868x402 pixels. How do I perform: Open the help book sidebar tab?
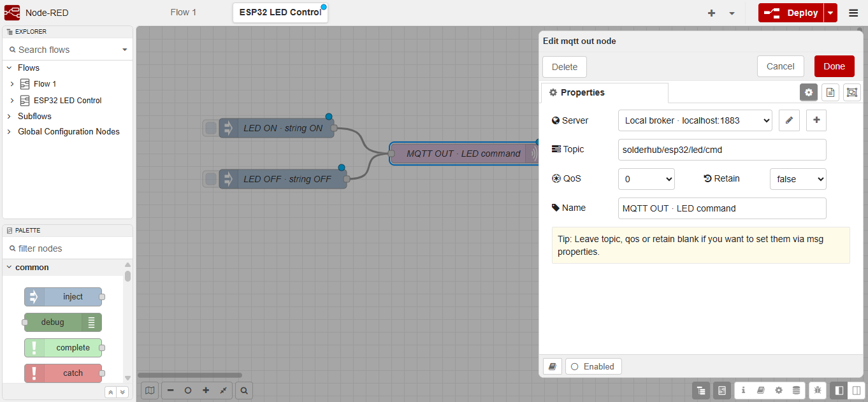coord(761,390)
